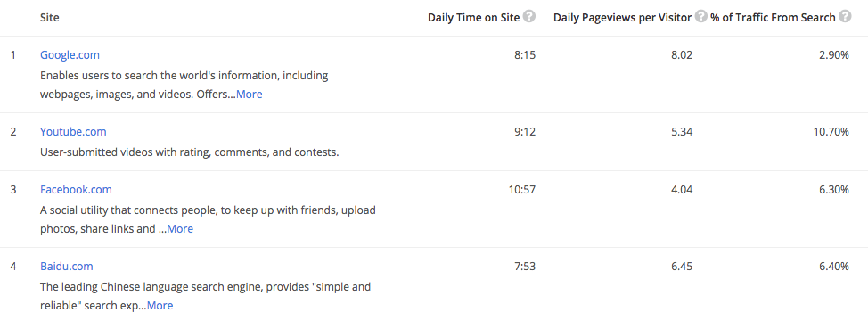This screenshot has height=321, width=868.
Task: Select Facebook's 4.04 pageviews value
Action: pos(682,190)
